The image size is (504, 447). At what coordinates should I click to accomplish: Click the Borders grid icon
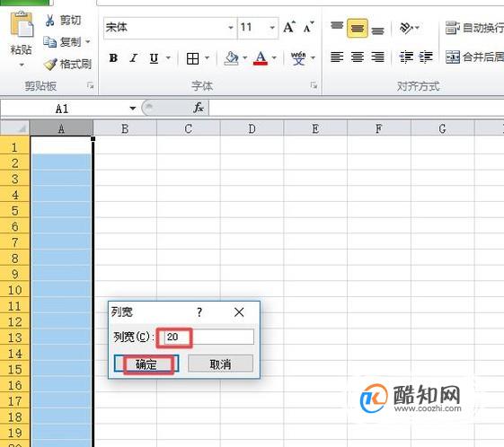click(192, 58)
